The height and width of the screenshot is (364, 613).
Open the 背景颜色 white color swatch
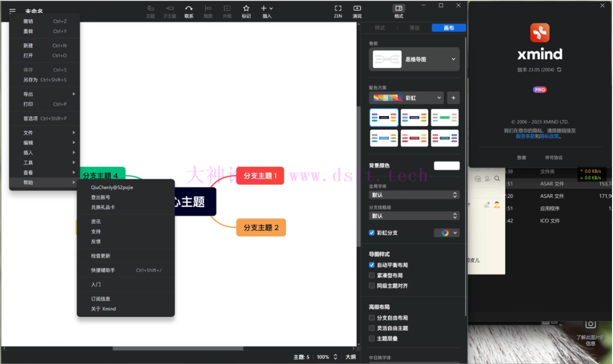pos(447,166)
